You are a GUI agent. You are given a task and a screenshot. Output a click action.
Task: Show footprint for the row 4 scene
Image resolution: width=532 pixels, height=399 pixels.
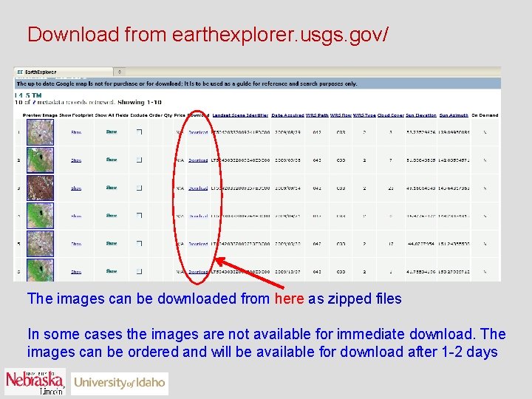[76, 216]
